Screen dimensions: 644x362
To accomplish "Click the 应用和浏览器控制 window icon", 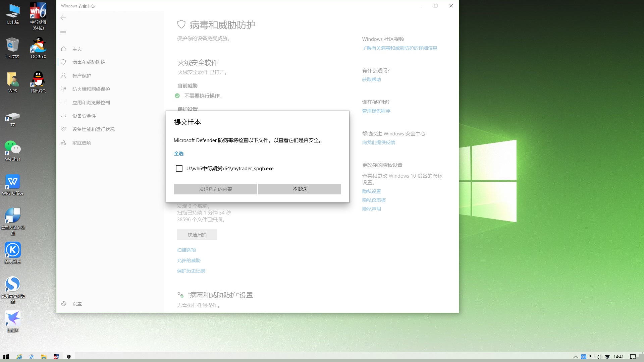I will 63,102.
